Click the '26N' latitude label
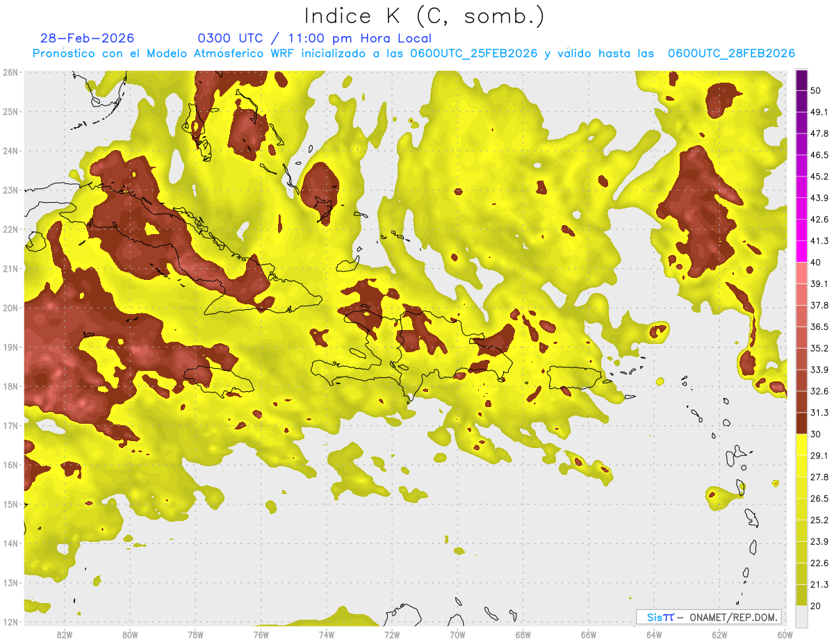This screenshot has width=834, height=644. (x=10, y=72)
